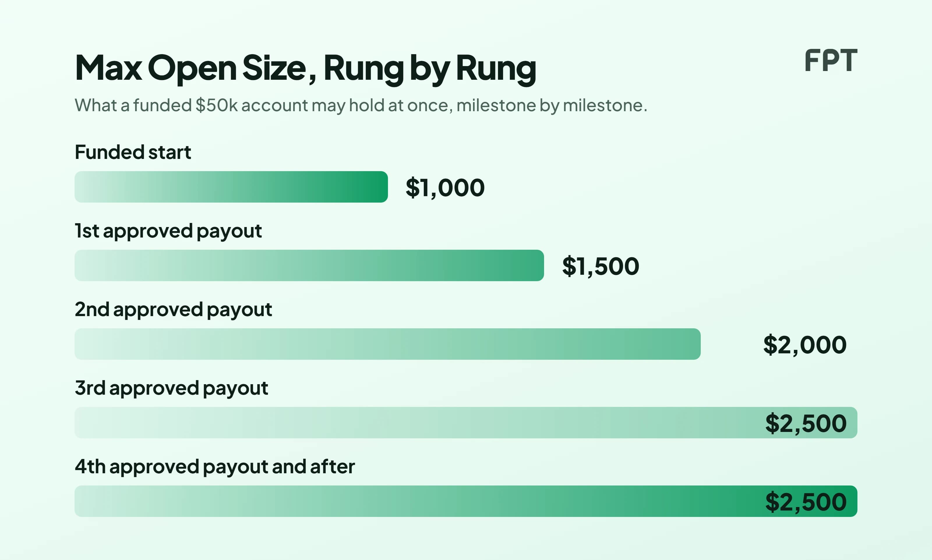Click the 2nd approved payout label
The width and height of the screenshot is (932, 560).
[173, 309]
